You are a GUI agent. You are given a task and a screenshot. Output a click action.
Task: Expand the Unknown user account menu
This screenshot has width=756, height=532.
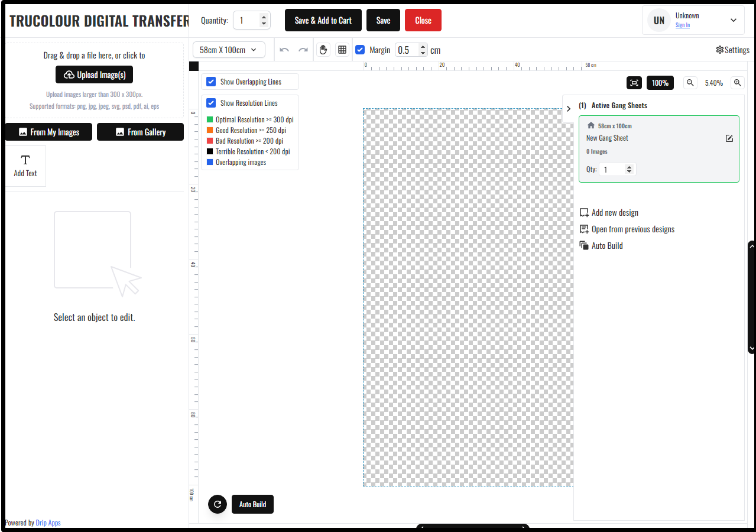(x=733, y=20)
